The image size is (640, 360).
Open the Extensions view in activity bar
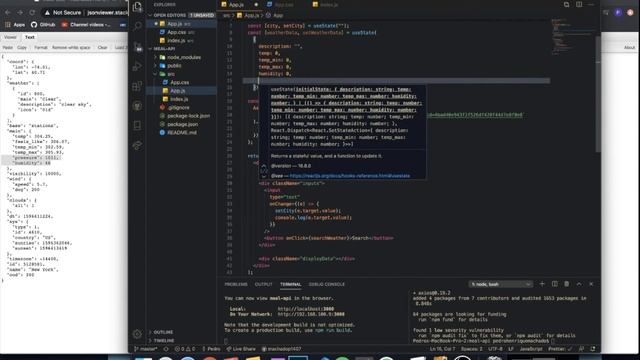tap(138, 86)
